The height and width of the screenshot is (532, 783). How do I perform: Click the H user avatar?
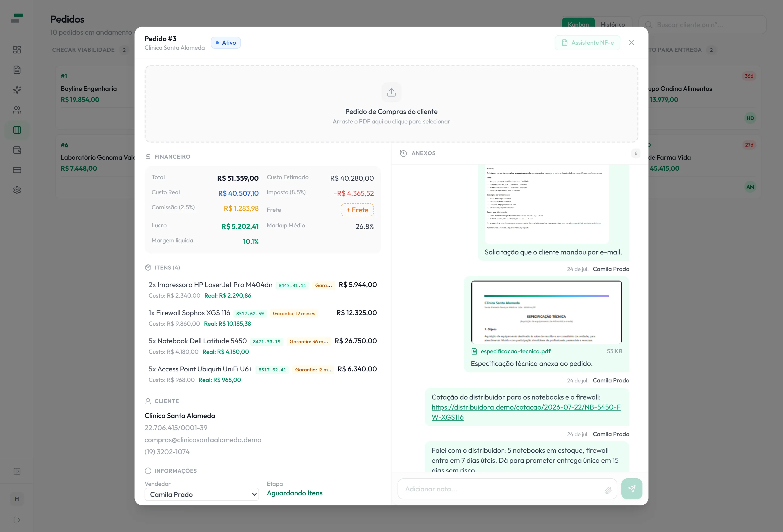pos(17,499)
